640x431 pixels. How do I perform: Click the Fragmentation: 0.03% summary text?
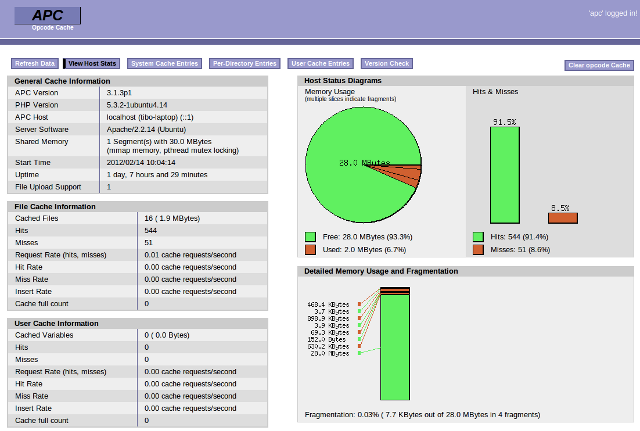pos(422,415)
